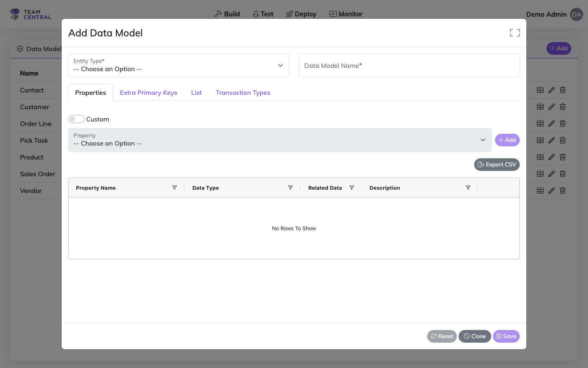Add the selected property
Image resolution: width=588 pixels, height=368 pixels.
507,140
